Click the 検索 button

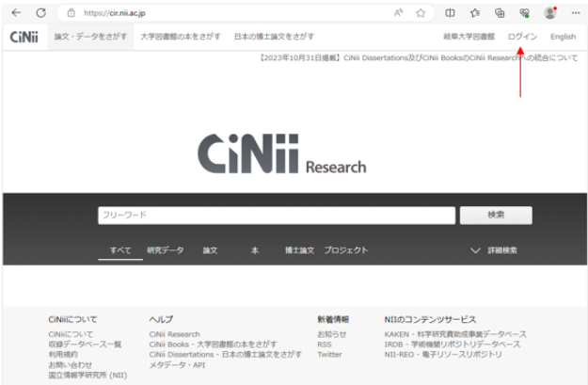tap(496, 216)
